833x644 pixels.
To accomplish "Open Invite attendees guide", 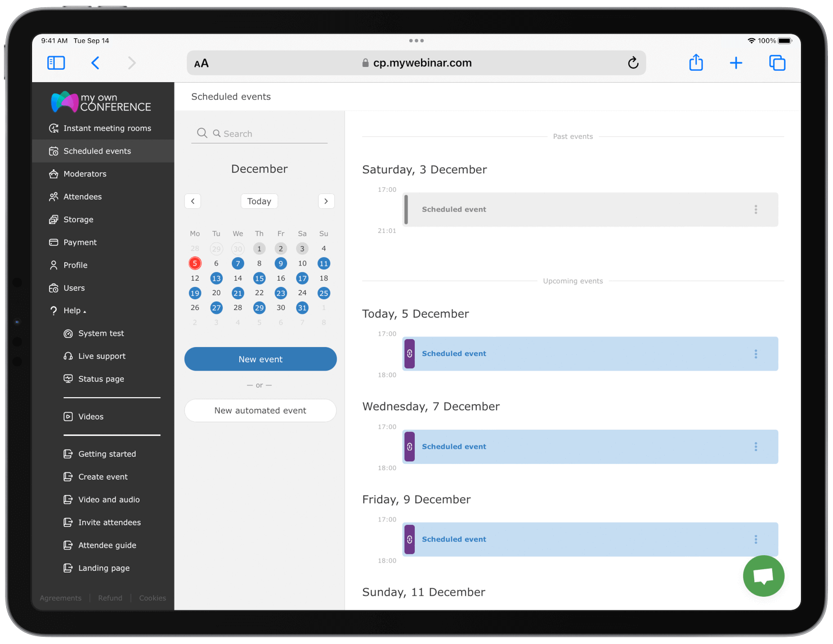I will [x=103, y=523].
